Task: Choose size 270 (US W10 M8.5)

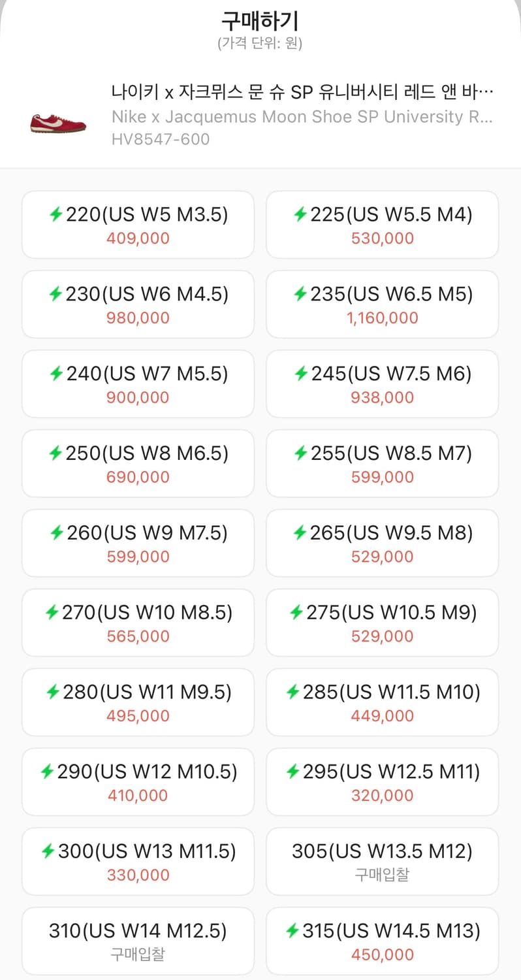Action: pyautogui.click(x=138, y=623)
